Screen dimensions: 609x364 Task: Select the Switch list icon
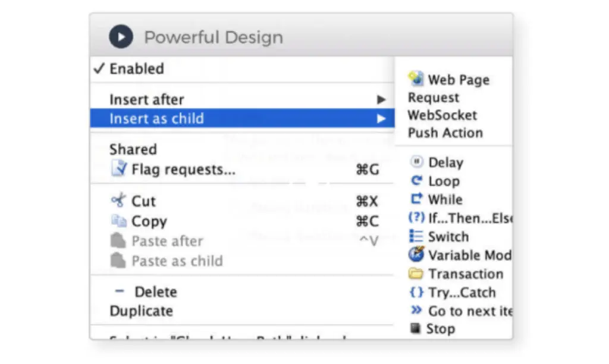click(x=416, y=236)
